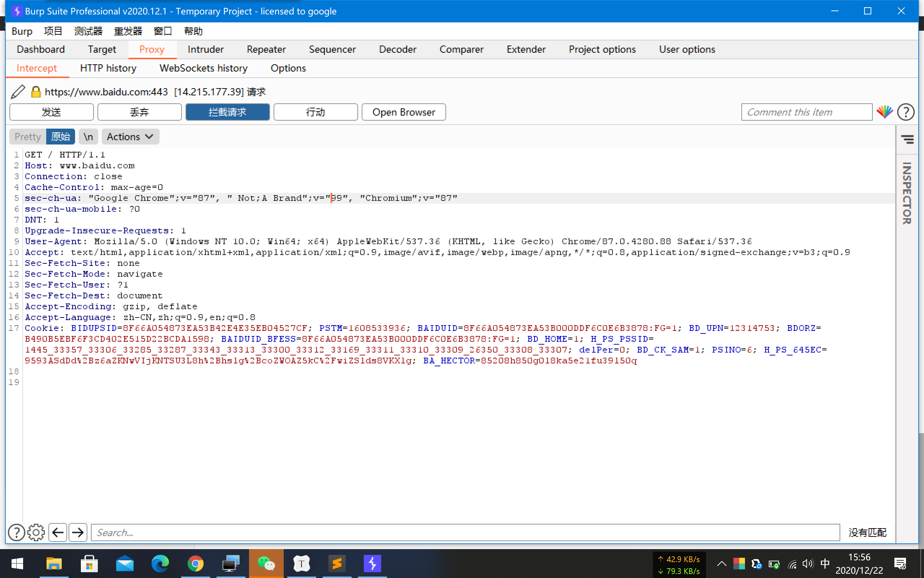This screenshot has width=924, height=578.
Task: Click in the Comment this item field
Action: coord(807,112)
